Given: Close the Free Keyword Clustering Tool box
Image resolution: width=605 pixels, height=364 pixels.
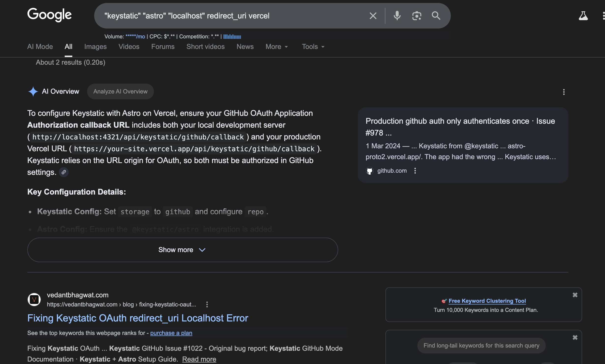Looking at the screenshot, I should [575, 295].
